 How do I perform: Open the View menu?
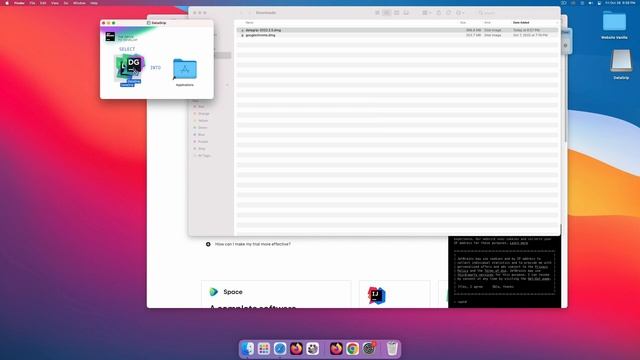[x=55, y=3]
